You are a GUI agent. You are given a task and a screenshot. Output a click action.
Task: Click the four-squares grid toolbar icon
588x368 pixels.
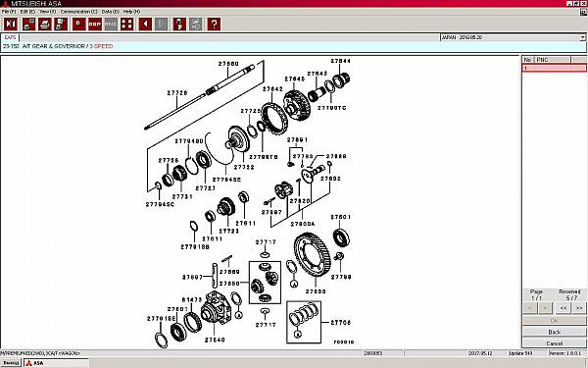tap(126, 24)
